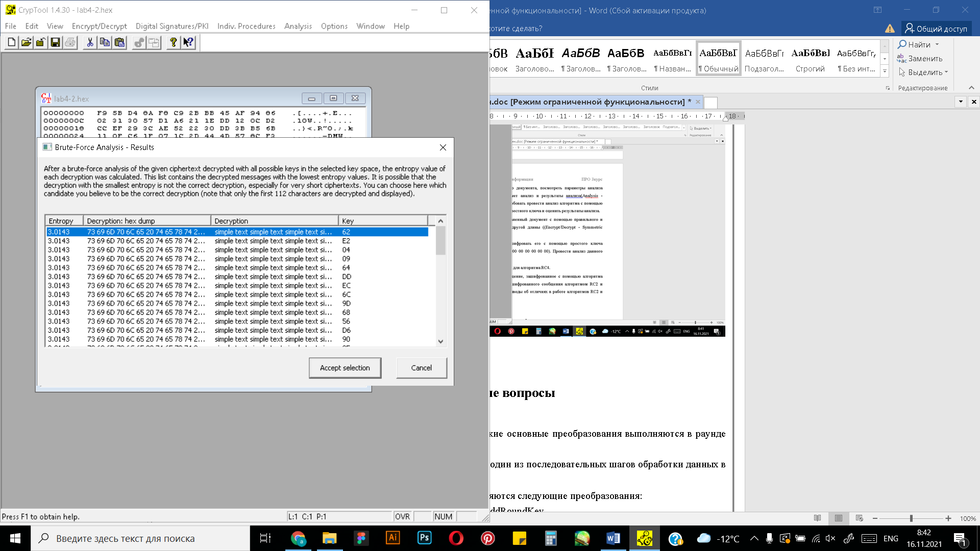The height and width of the screenshot is (551, 980).
Task: Open the Windows Start menu
Action: 15,538
